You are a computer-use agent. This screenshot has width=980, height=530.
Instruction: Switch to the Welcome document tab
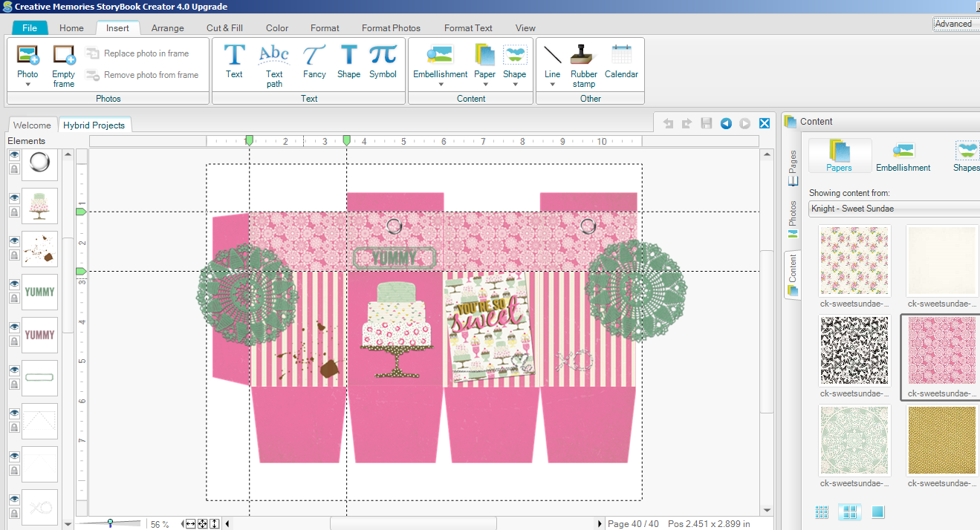pos(32,125)
